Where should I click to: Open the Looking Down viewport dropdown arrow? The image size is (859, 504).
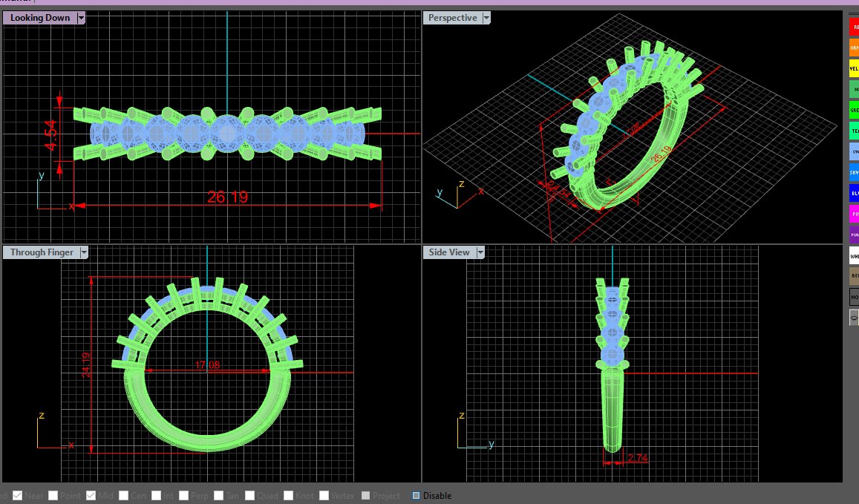point(81,18)
